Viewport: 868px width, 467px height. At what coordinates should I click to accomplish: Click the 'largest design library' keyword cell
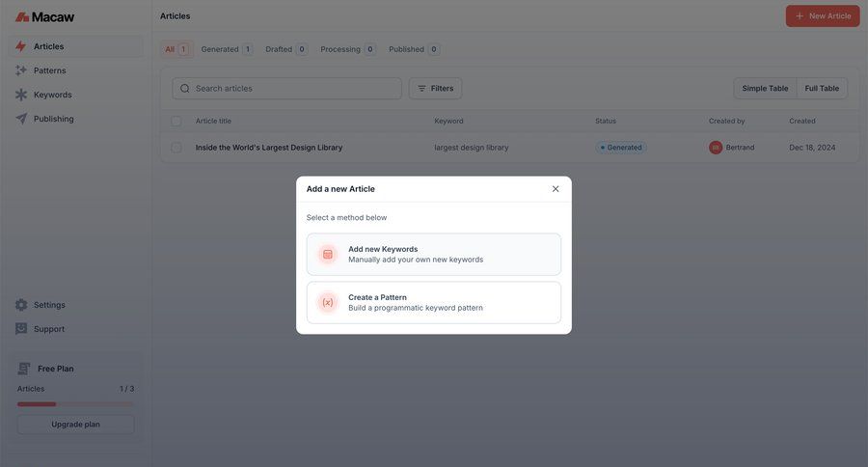coord(471,148)
